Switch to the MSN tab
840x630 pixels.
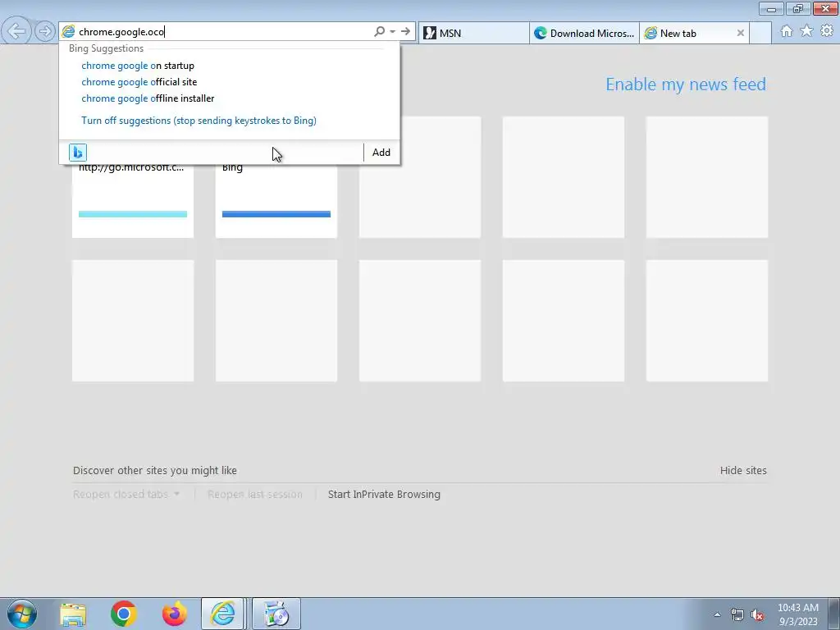[473, 33]
